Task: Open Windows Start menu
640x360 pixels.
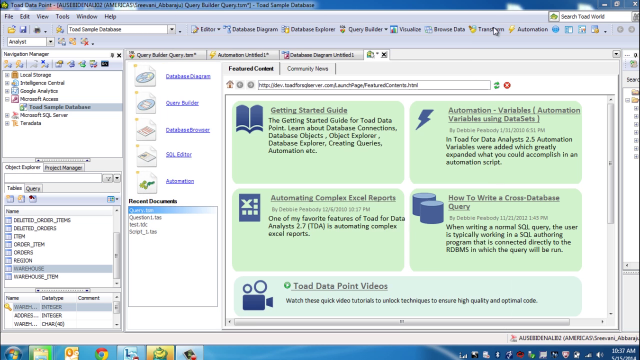Action: pos(13,353)
